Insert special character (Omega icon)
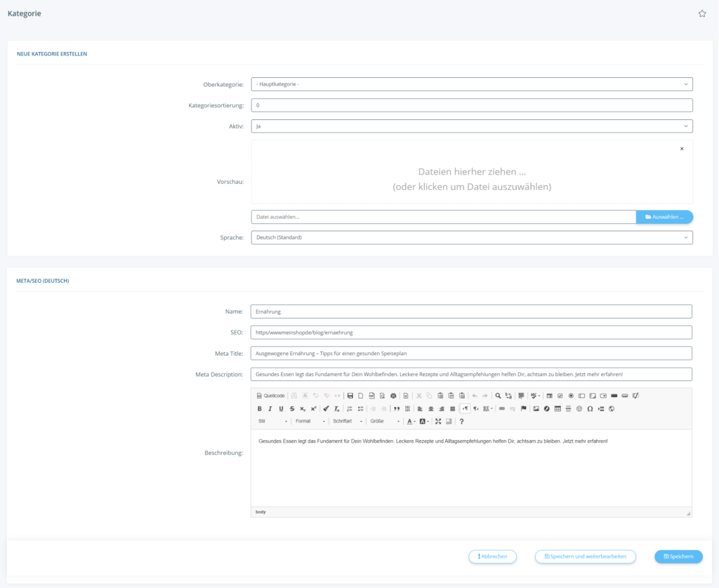 pos(590,408)
